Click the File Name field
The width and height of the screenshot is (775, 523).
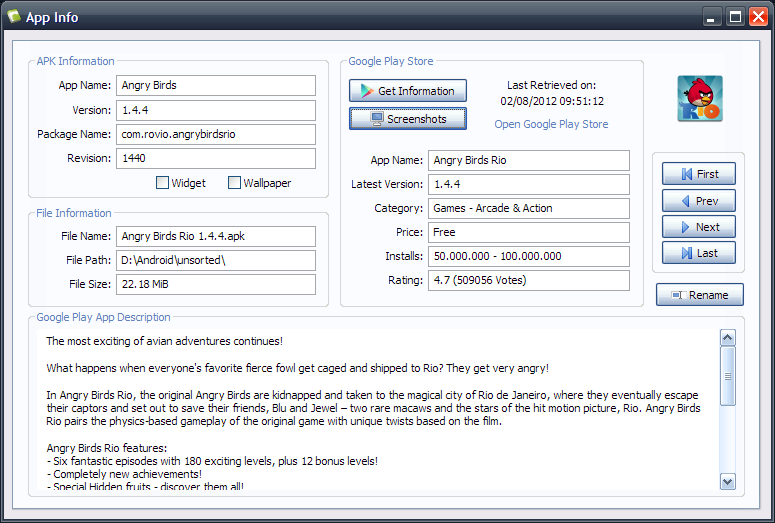pos(216,236)
